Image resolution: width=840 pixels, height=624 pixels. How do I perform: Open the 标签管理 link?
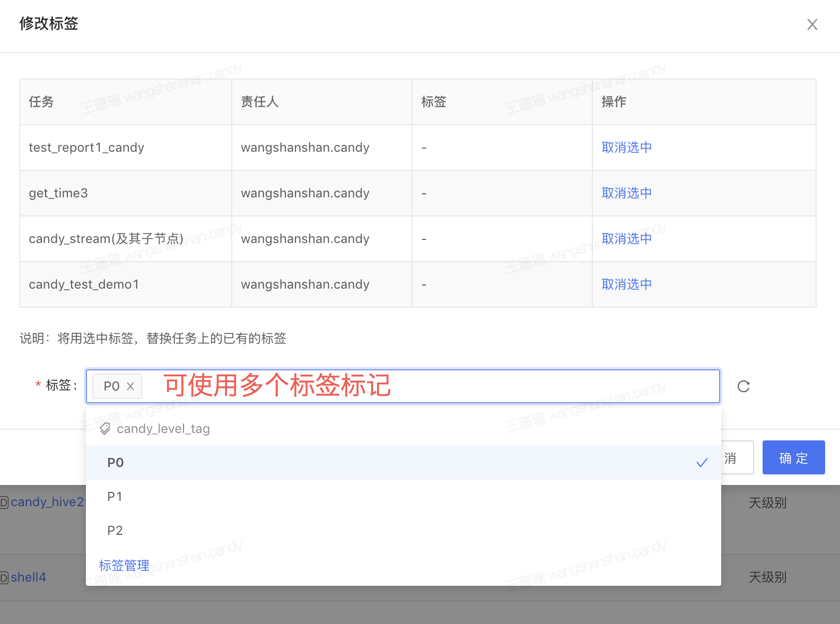[124, 566]
